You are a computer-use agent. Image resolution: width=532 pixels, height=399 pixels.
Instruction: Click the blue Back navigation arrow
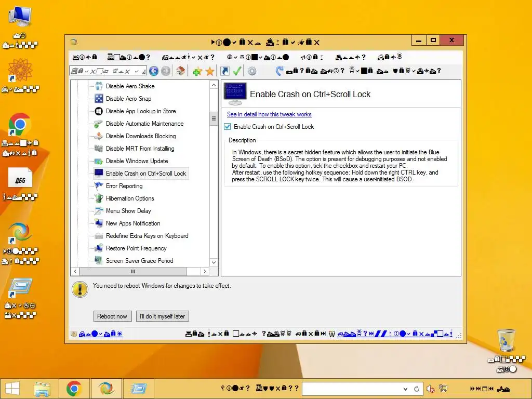[x=154, y=71]
